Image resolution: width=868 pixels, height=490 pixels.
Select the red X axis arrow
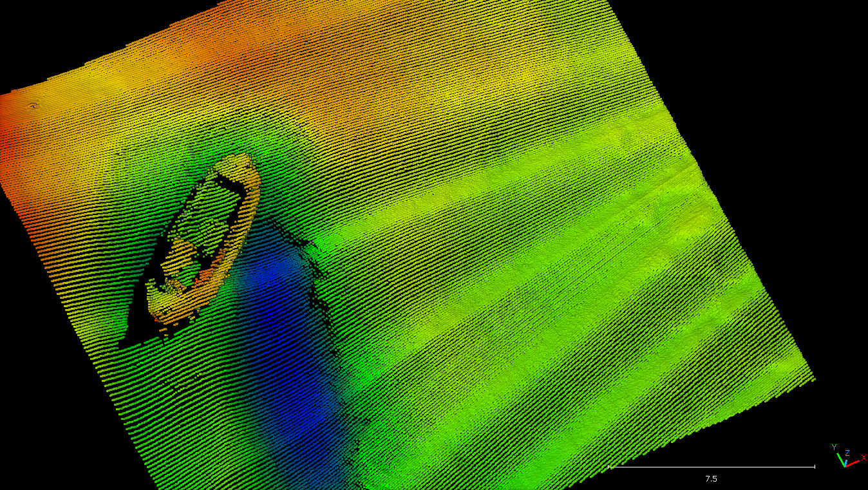[x=853, y=462]
